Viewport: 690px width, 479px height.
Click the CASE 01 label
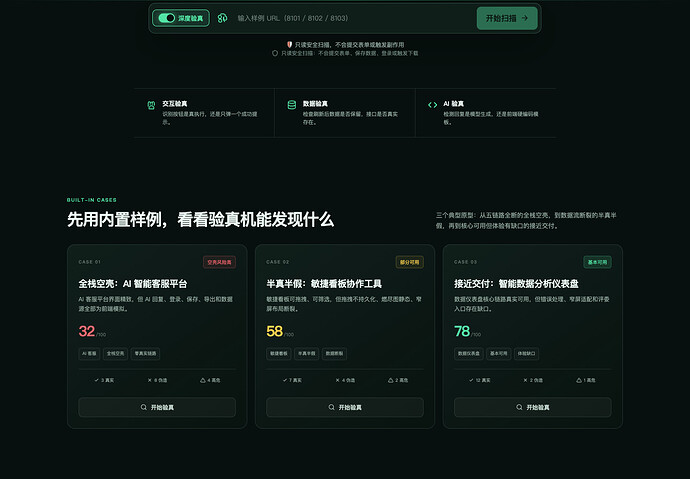(x=89, y=262)
